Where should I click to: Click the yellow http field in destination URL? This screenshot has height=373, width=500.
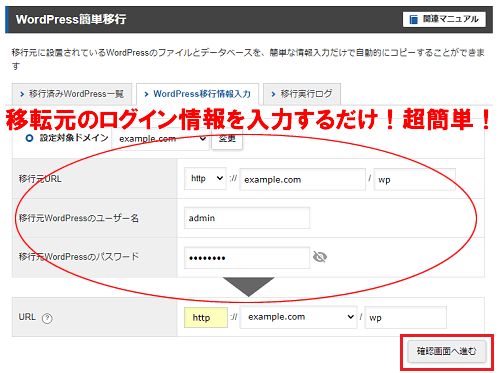tap(206, 317)
